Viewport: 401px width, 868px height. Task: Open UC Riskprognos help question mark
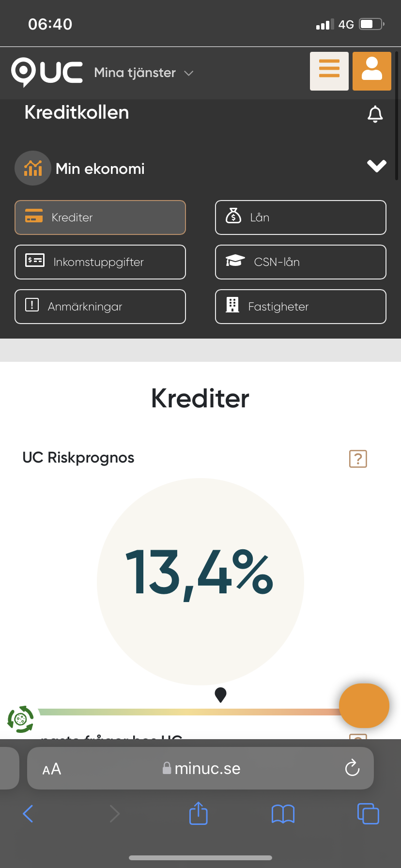[x=358, y=458]
